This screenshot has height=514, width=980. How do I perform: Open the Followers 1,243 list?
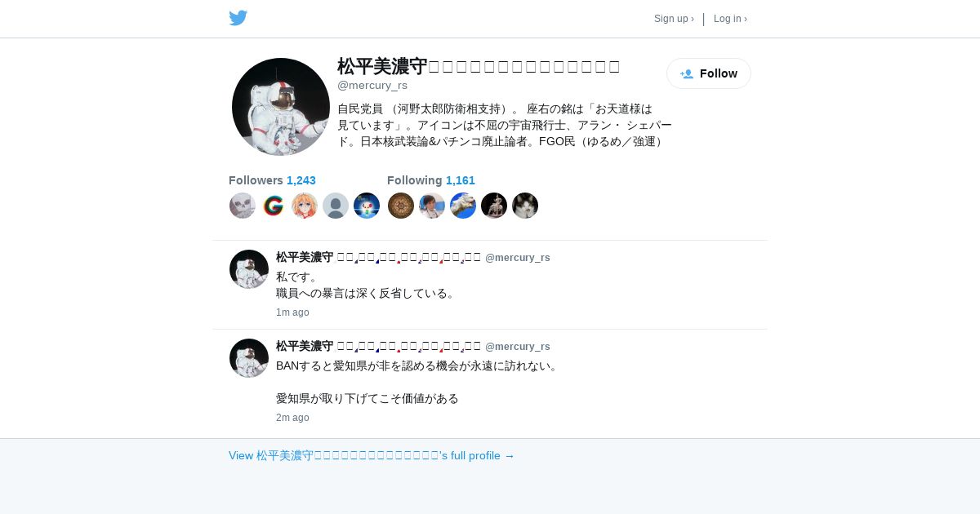click(272, 180)
